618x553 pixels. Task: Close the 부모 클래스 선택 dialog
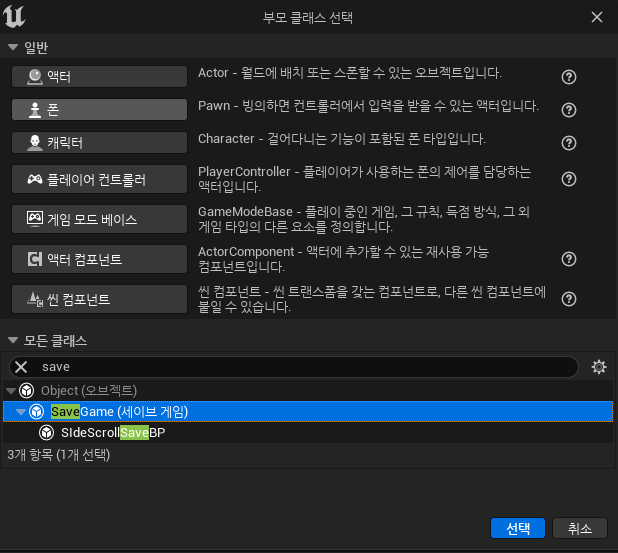(x=597, y=17)
